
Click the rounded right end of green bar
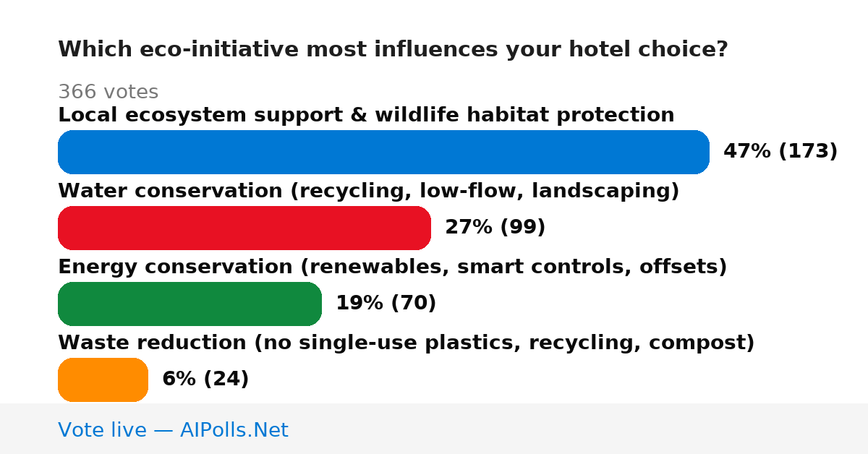point(312,304)
